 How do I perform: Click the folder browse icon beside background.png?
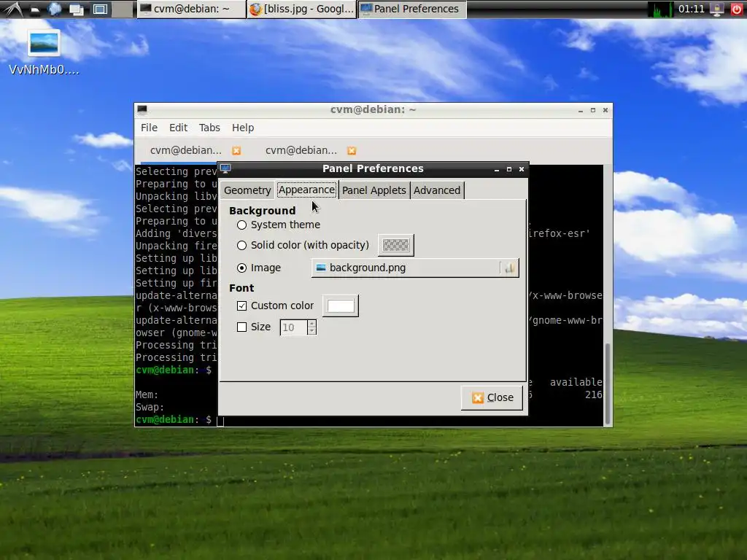click(509, 268)
